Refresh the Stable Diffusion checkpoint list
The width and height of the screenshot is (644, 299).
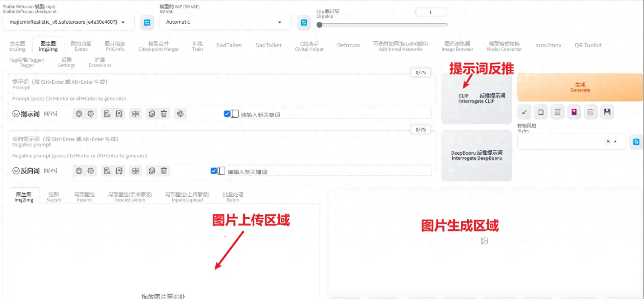147,22
